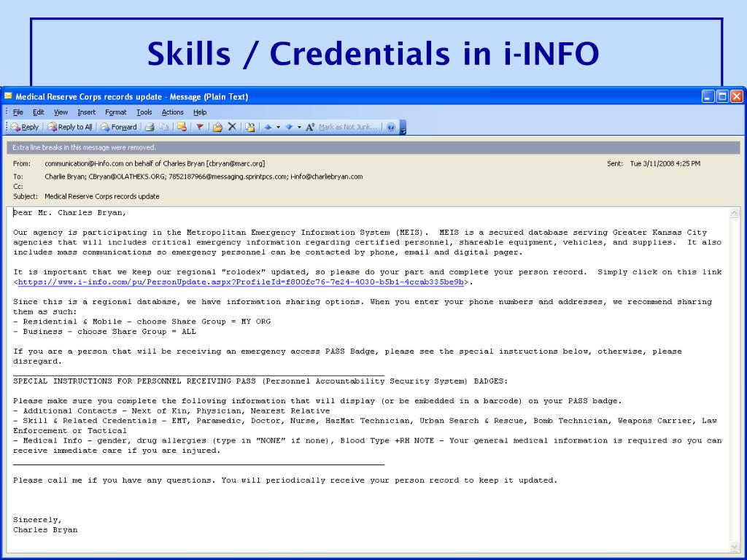Open the Insert menu
The width and height of the screenshot is (747, 560).
[86, 112]
